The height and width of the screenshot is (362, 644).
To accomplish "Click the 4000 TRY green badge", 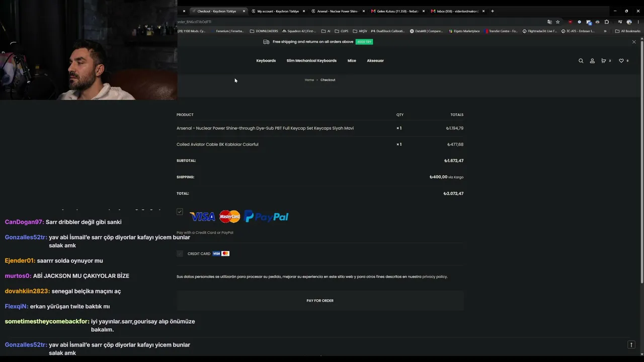I will coord(364,42).
